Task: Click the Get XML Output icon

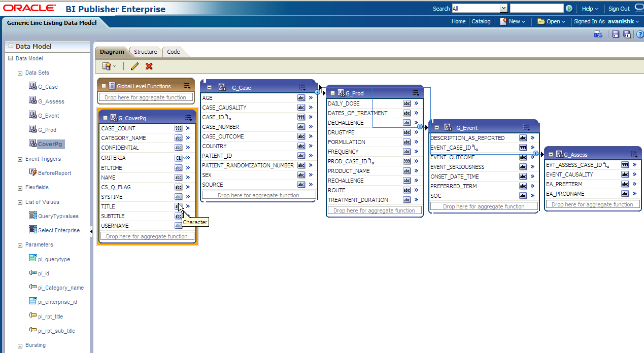Action: click(x=598, y=34)
